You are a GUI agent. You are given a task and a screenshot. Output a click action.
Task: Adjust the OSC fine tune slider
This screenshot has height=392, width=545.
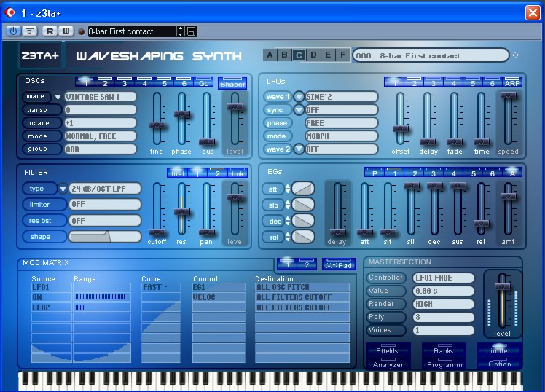click(157, 125)
